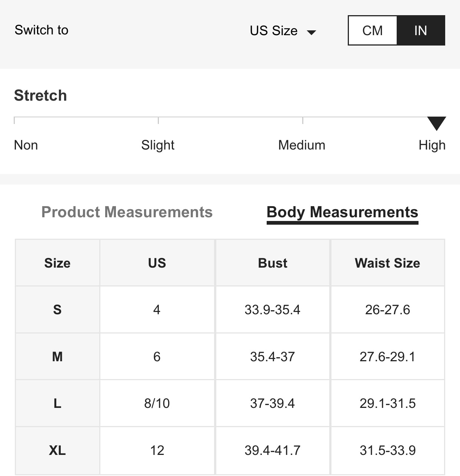Click the Size column header

(57, 263)
